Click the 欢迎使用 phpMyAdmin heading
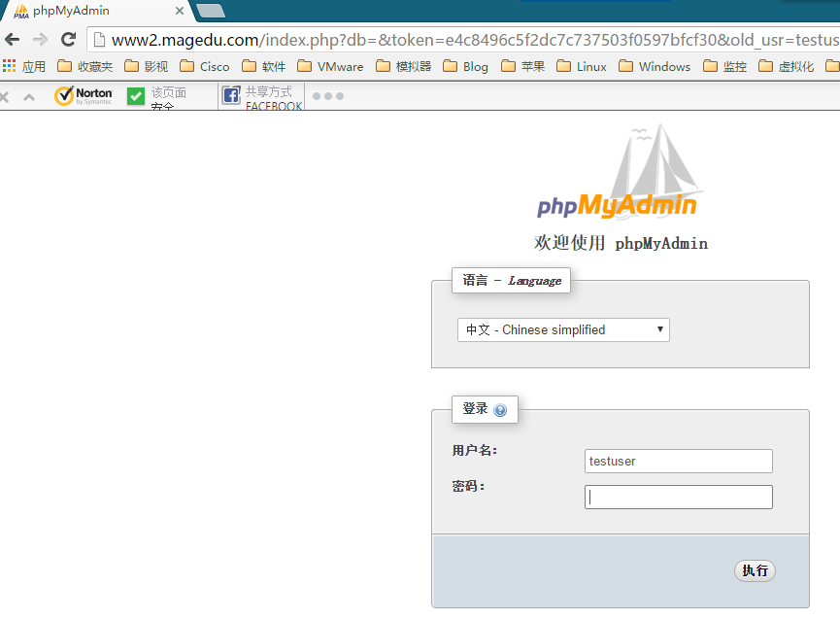840x620 pixels. (x=621, y=243)
